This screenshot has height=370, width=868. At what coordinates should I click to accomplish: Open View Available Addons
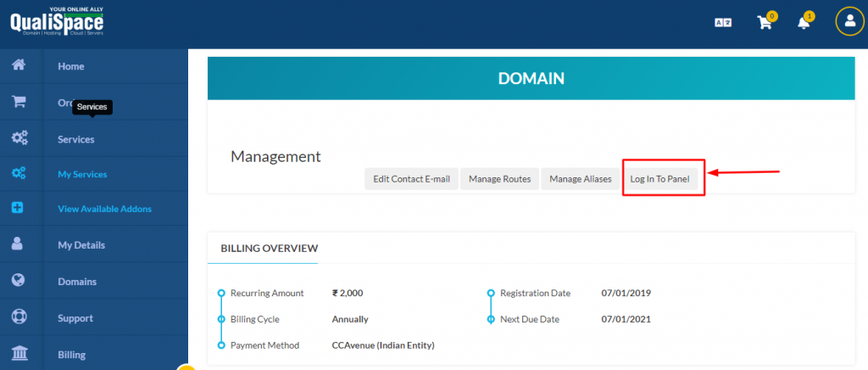(x=104, y=210)
